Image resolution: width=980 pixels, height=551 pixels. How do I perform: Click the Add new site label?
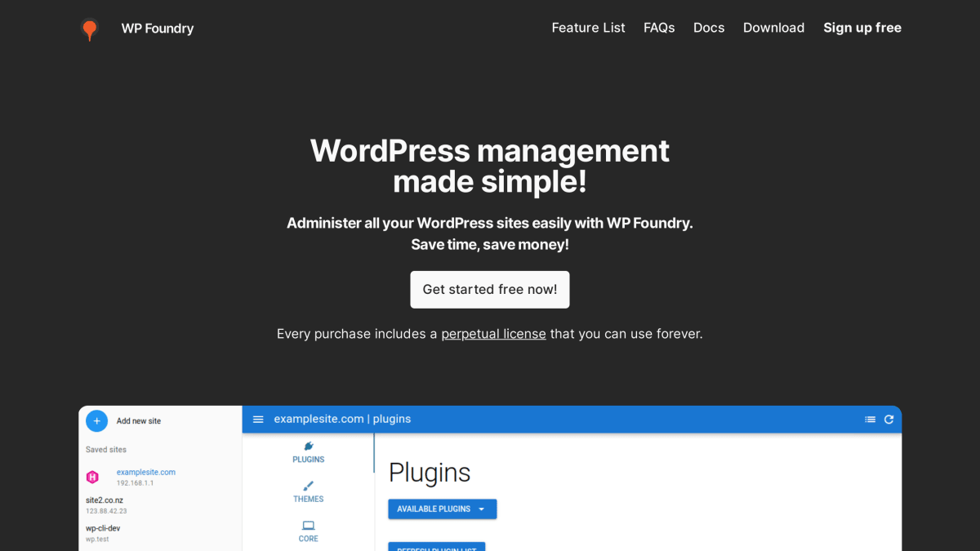pyautogui.click(x=139, y=421)
